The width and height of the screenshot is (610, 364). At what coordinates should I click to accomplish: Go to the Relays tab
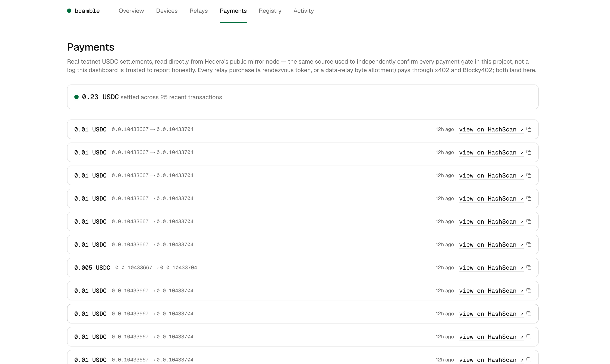click(199, 11)
